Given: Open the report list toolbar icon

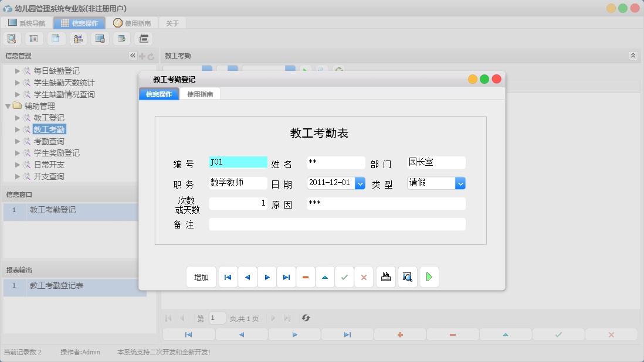Looking at the screenshot, I should [143, 38].
